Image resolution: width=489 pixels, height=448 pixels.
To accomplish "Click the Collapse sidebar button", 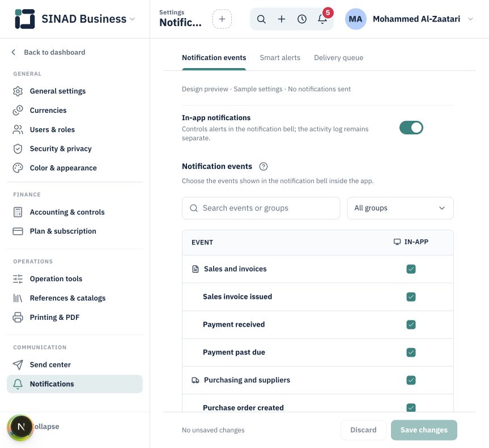I will [46, 427].
